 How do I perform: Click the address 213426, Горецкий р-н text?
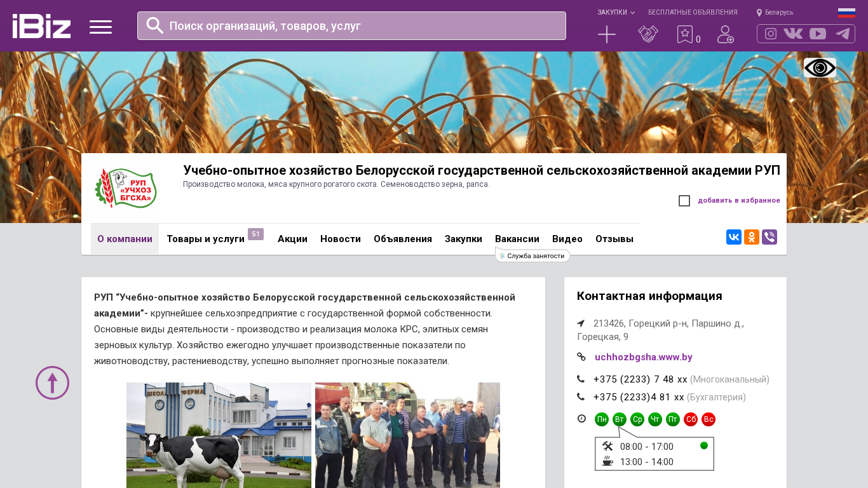coord(661,330)
